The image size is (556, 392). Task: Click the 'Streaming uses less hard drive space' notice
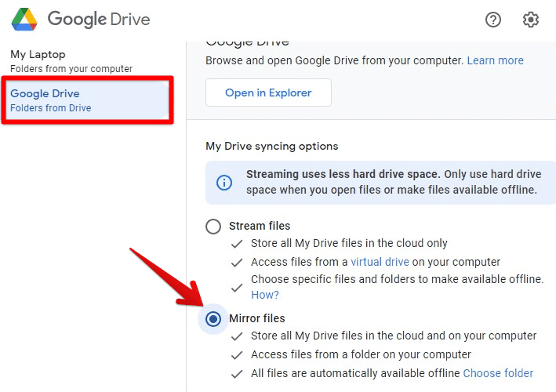click(380, 183)
